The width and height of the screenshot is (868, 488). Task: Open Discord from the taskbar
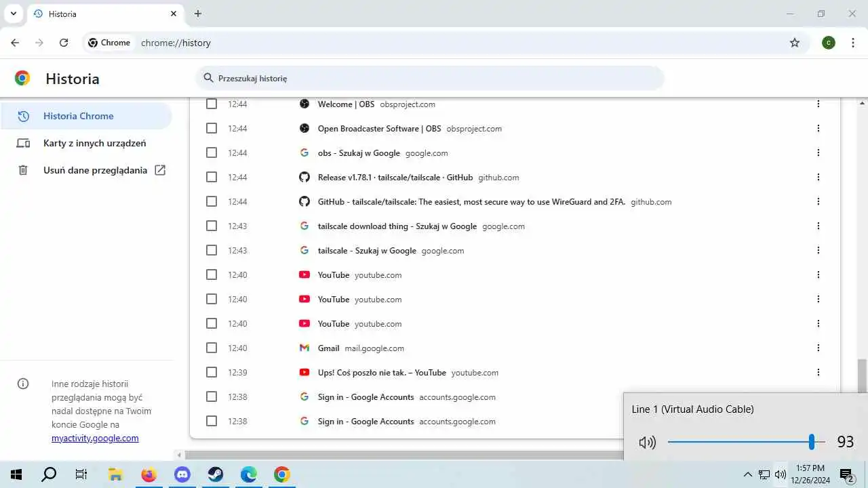click(x=182, y=474)
